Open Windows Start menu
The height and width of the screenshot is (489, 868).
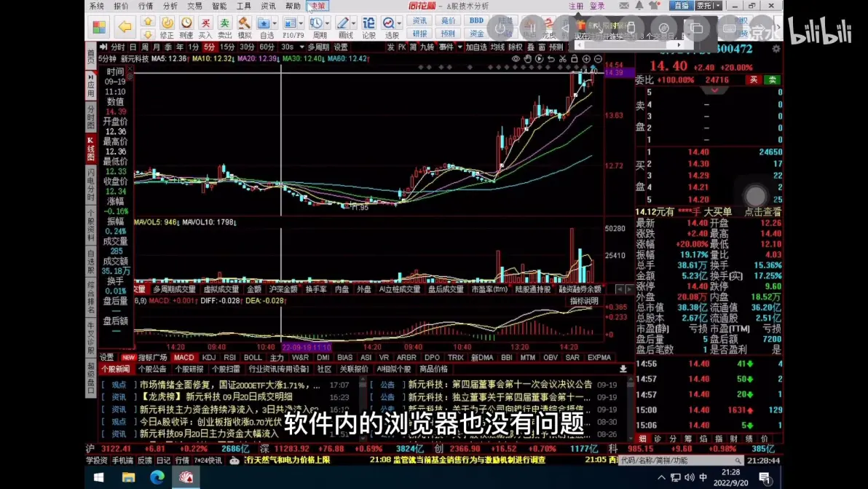pyautogui.click(x=99, y=477)
